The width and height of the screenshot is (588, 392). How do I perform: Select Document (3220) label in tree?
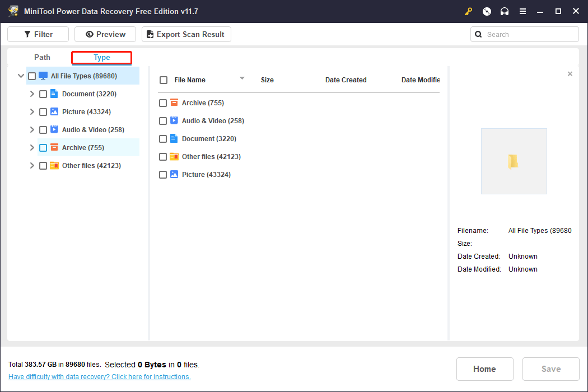(89, 94)
